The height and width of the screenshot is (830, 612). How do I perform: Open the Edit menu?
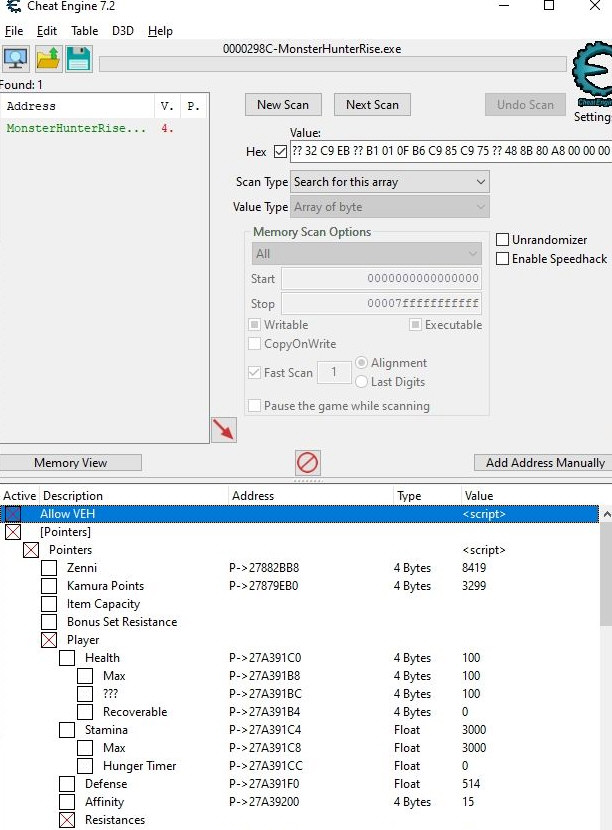[47, 31]
